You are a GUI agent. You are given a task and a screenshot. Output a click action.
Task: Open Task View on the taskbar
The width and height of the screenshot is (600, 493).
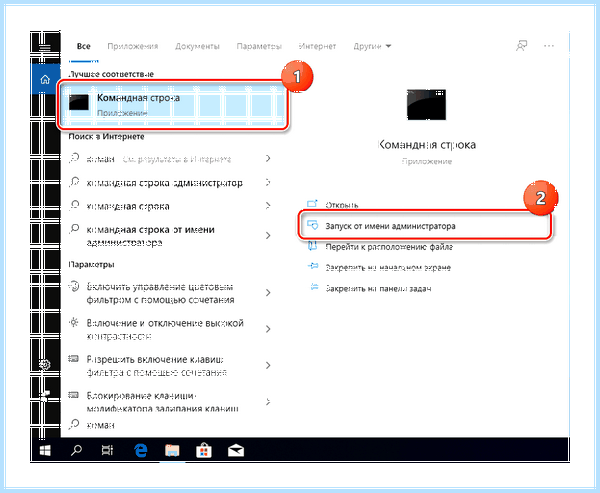[107, 451]
